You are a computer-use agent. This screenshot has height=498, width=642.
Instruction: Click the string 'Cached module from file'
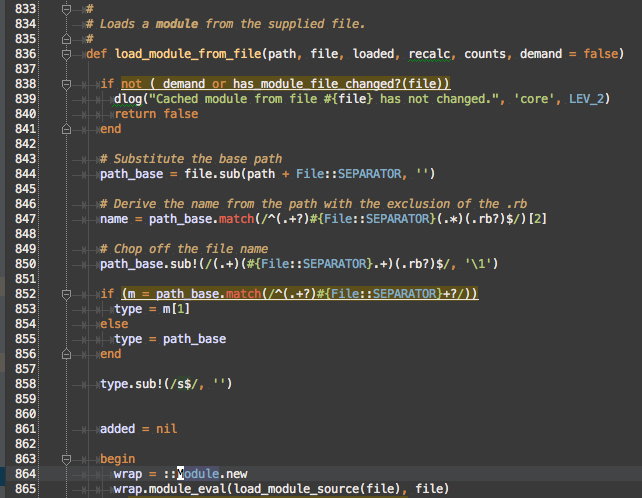(235, 99)
